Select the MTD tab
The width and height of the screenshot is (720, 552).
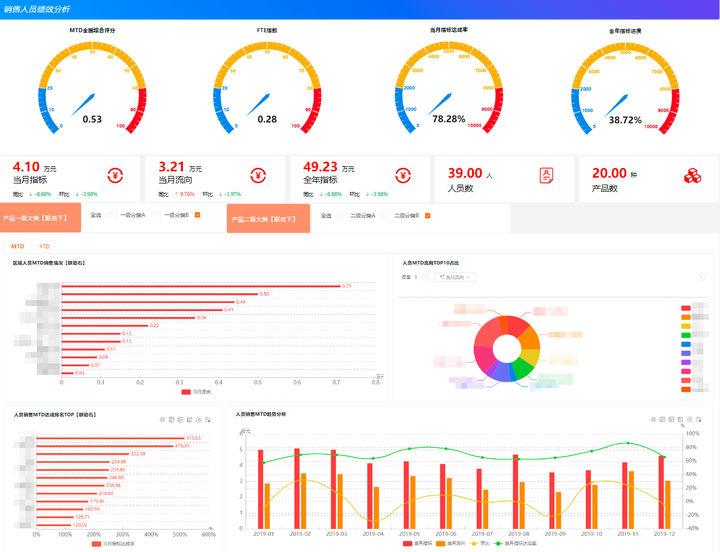point(17,246)
